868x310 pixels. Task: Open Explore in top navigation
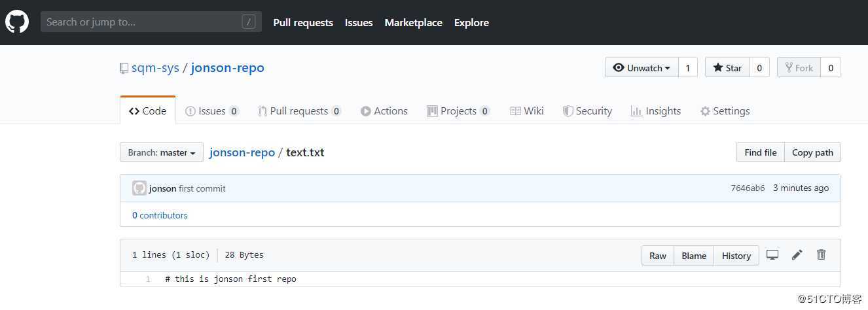point(471,22)
